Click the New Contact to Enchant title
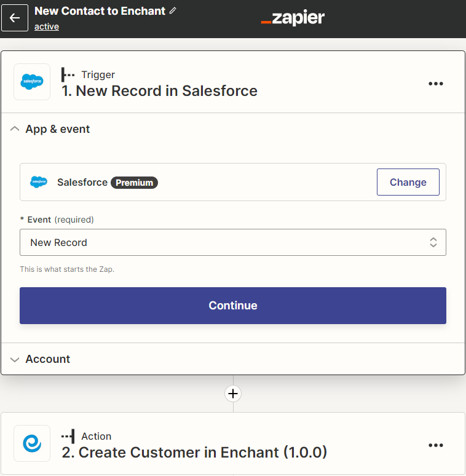Viewport: 466px width, 476px height. tap(100, 11)
